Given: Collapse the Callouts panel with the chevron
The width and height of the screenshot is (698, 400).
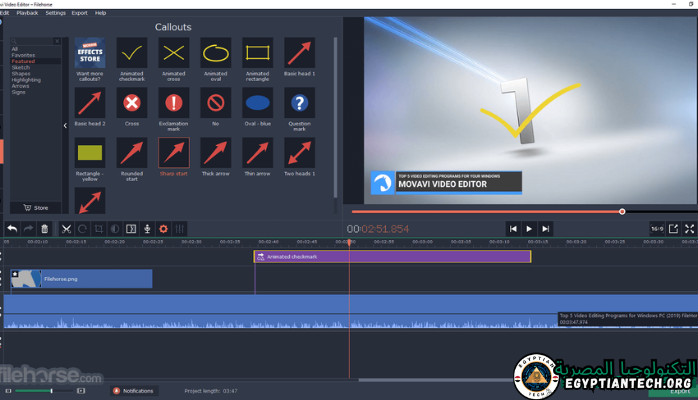Looking at the screenshot, I should point(65,126).
